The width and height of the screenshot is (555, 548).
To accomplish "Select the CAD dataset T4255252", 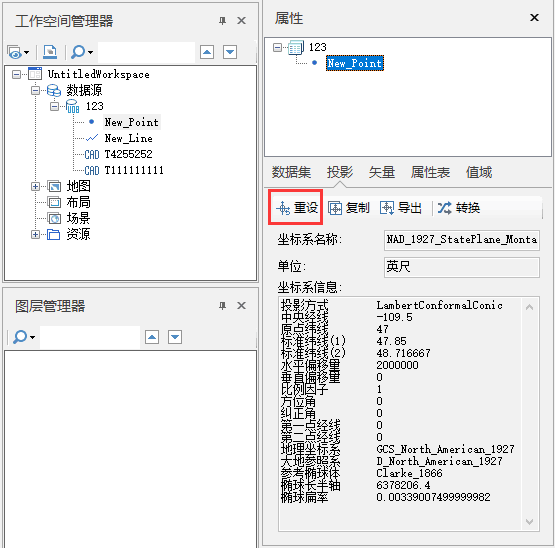I will [x=128, y=154].
